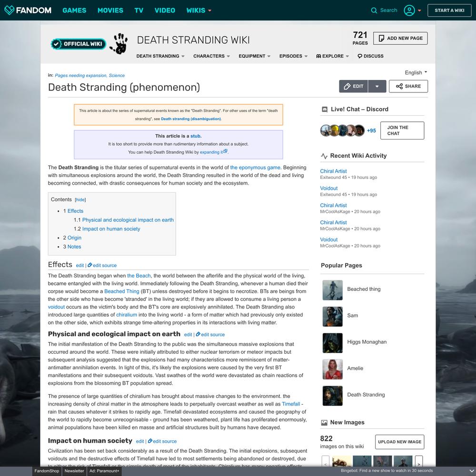476x476 pixels.
Task: Jump to Notes in contents
Action: (74, 247)
